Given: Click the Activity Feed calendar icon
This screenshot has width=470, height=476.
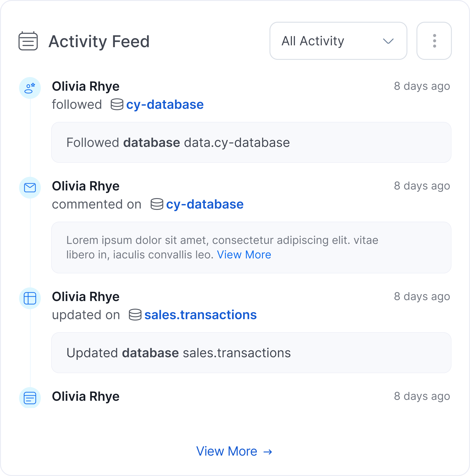Looking at the screenshot, I should pyautogui.click(x=28, y=41).
